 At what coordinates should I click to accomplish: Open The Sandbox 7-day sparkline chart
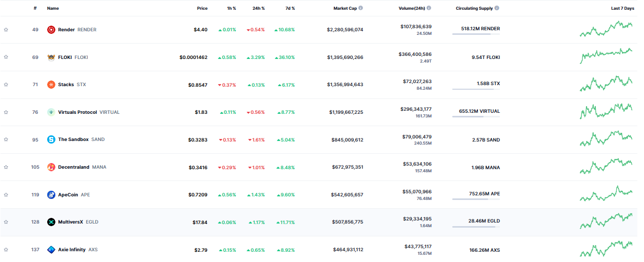(x=606, y=139)
